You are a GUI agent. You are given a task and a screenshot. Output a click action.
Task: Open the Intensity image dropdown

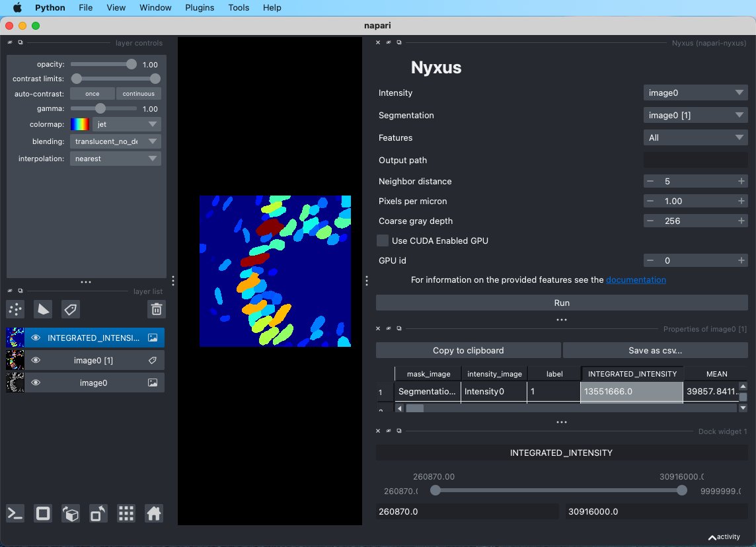click(695, 92)
